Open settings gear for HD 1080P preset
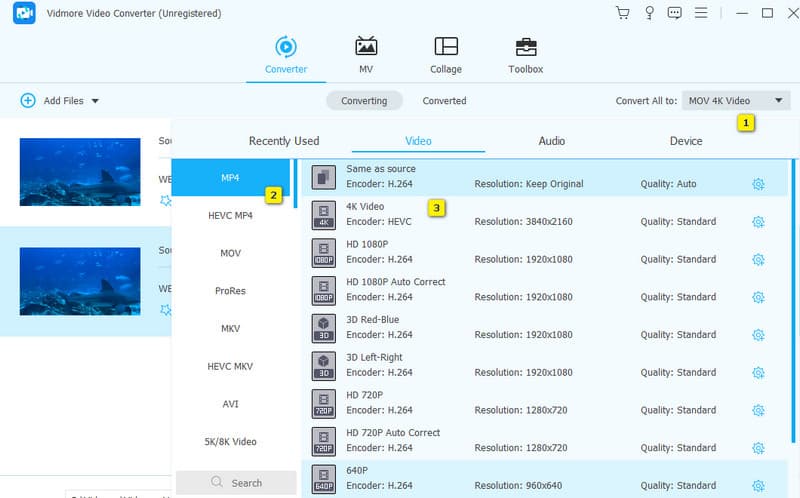This screenshot has height=498, width=800. click(x=758, y=259)
